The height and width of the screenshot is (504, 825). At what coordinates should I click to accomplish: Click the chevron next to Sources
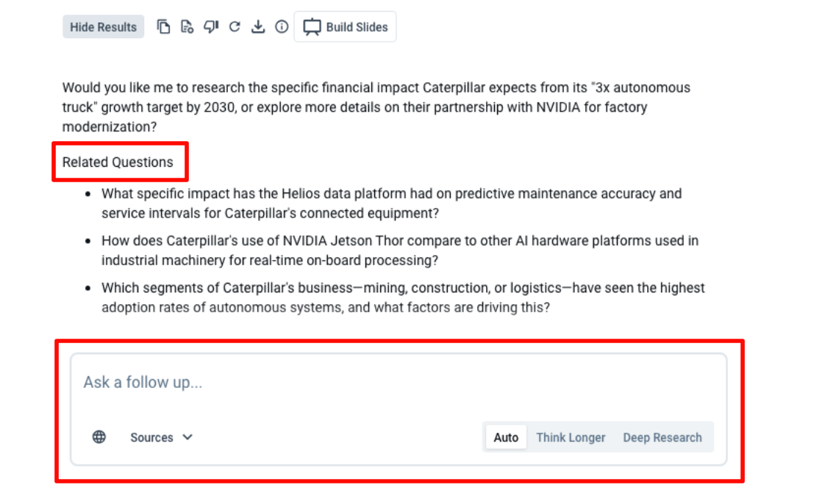[187, 437]
